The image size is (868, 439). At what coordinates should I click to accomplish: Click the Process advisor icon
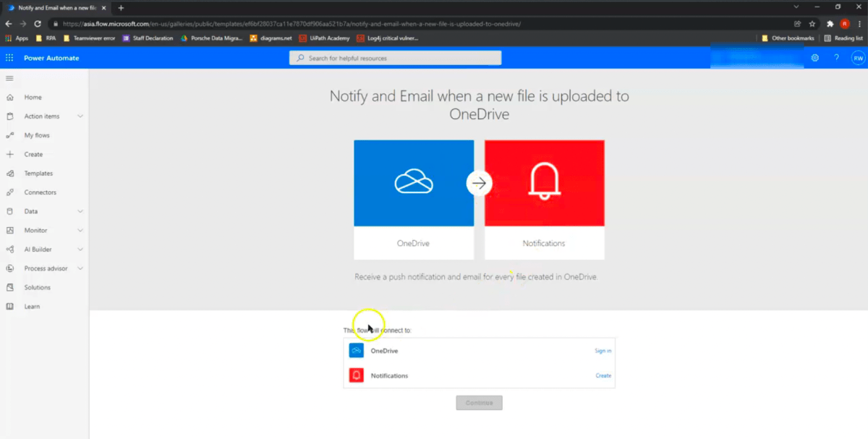[x=9, y=268]
